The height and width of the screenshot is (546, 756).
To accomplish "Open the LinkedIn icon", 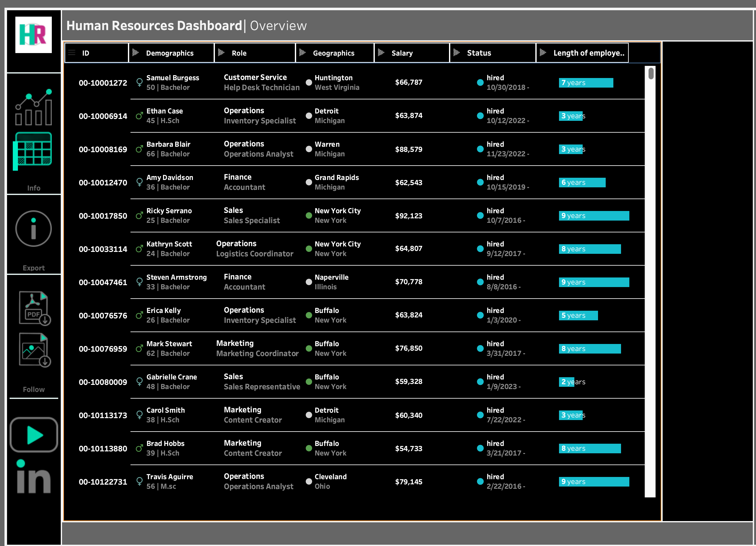I will pos(33,477).
